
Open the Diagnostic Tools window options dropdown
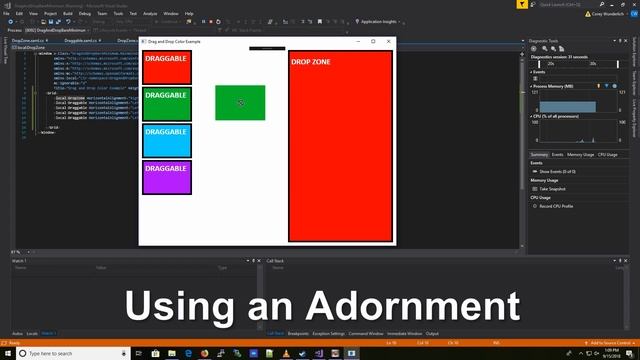click(614, 41)
